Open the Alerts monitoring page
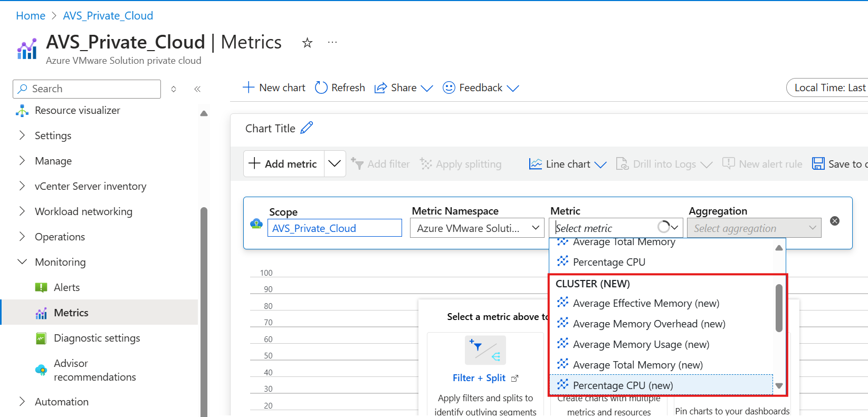This screenshot has height=417, width=868. [x=66, y=287]
